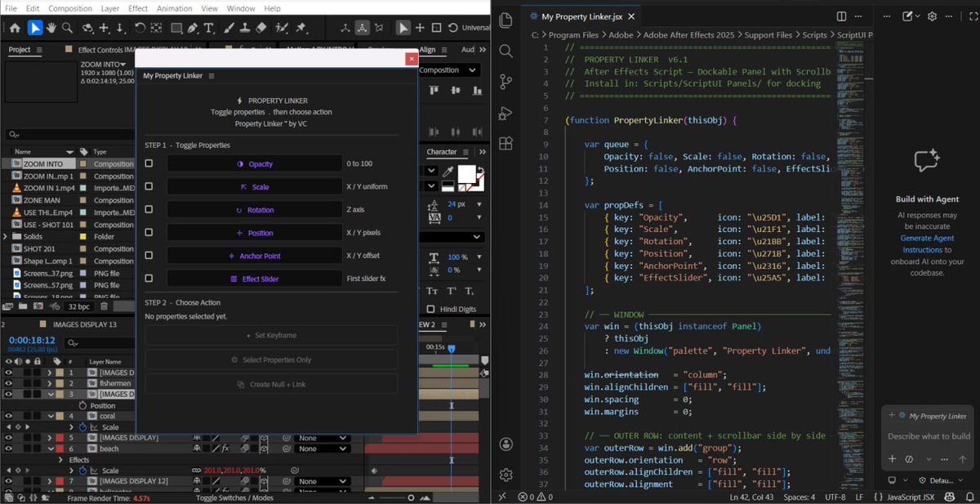Screen dimensions: 980x504
Task: Click the current time indicator in timeline
Action: pos(451,349)
